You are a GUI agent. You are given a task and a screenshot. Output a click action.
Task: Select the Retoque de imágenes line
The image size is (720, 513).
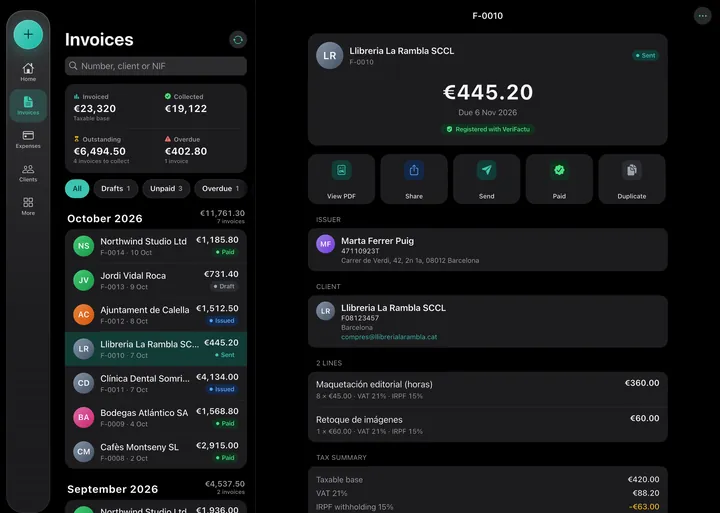[488, 425]
